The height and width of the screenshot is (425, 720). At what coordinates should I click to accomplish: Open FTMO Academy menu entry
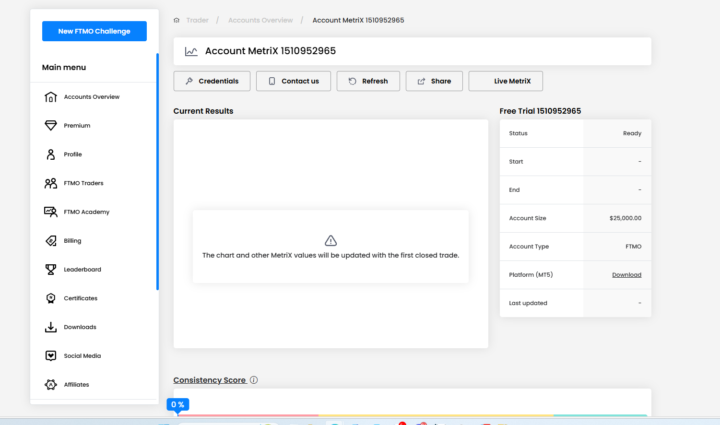click(x=86, y=212)
